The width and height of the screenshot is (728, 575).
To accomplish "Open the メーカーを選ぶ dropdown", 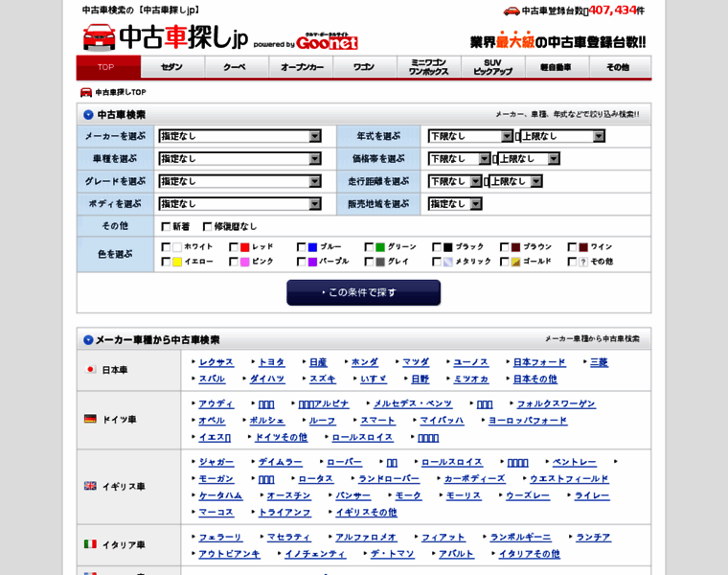I will point(240,136).
